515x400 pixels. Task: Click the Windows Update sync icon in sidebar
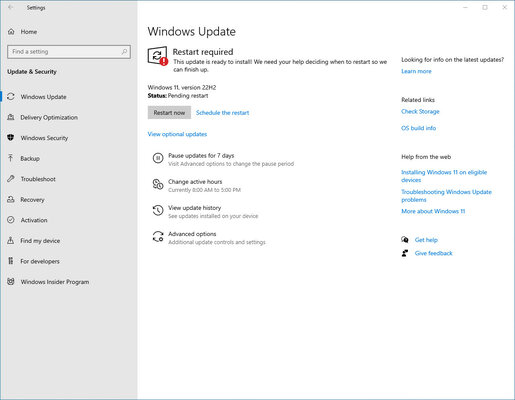click(11, 97)
